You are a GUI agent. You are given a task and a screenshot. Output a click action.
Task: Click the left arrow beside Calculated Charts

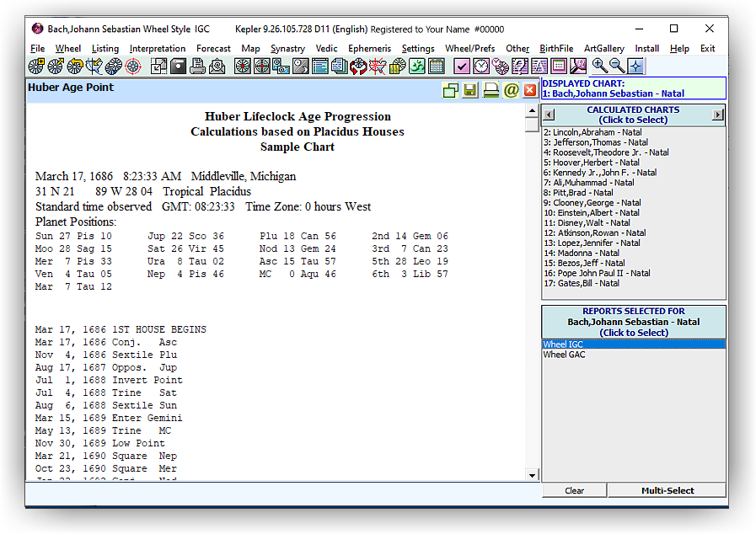point(548,115)
